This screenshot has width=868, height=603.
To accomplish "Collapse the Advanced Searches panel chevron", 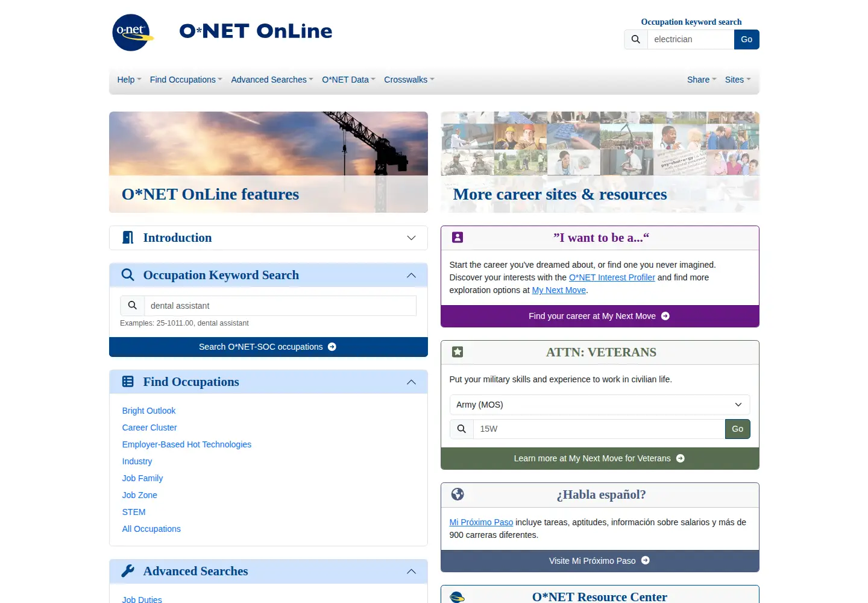I will coord(412,571).
